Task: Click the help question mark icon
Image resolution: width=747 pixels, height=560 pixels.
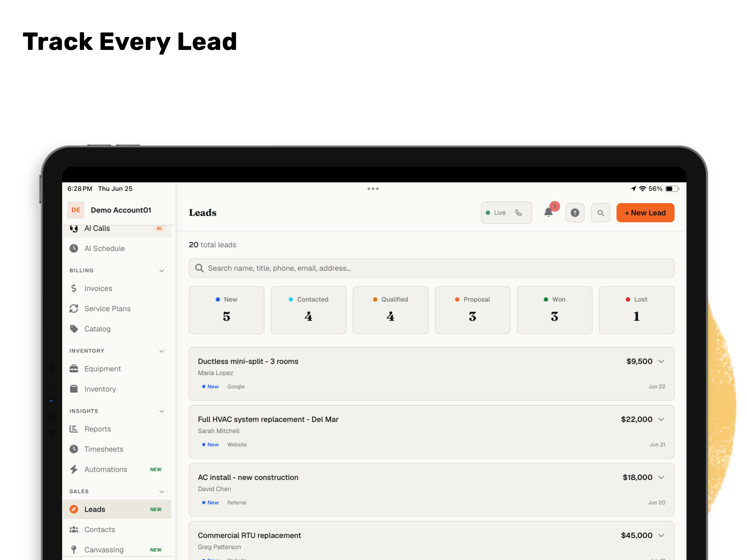Action: tap(575, 213)
